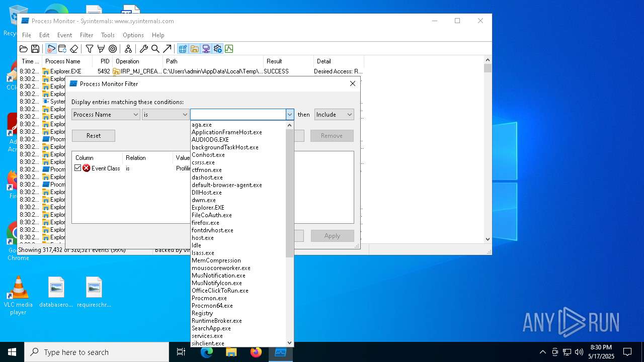Open the Filter menu

87,35
